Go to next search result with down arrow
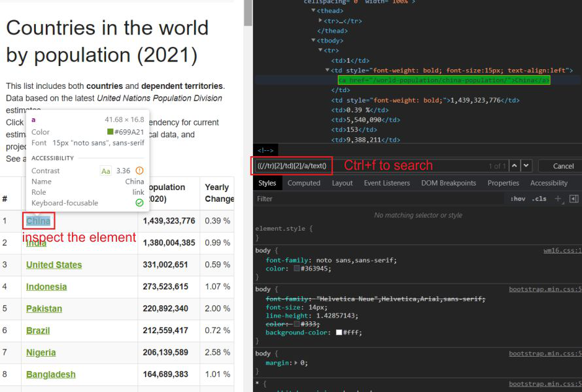 tap(526, 166)
